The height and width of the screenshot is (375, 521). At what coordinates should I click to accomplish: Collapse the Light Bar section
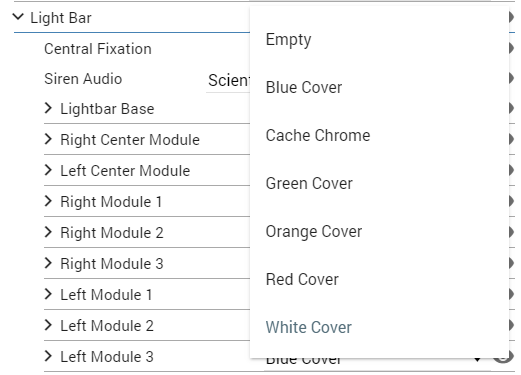18,17
